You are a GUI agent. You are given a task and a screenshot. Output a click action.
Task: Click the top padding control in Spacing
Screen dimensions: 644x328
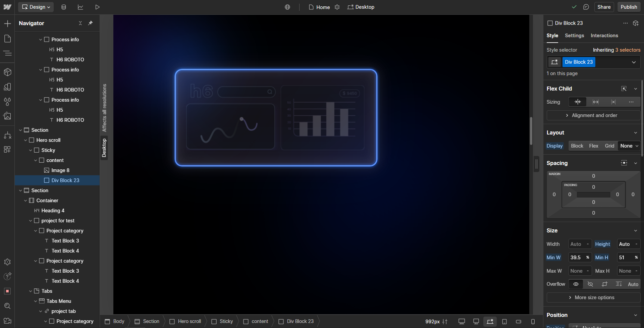(594, 187)
